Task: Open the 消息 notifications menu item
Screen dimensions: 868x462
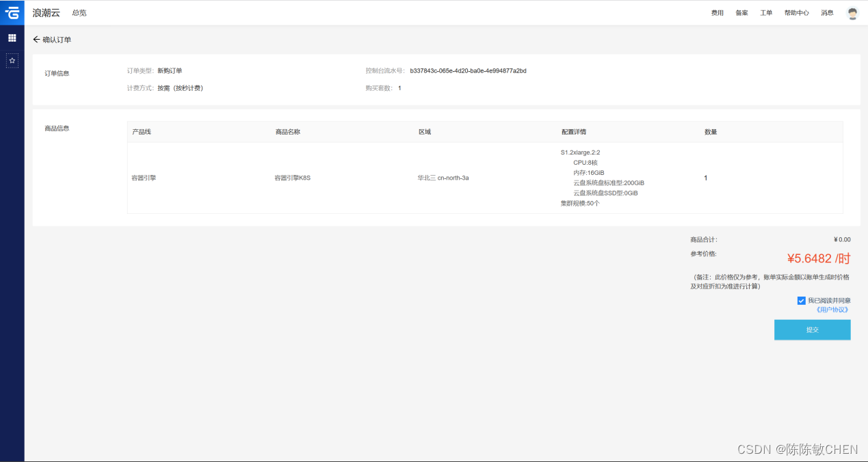Action: [x=827, y=13]
